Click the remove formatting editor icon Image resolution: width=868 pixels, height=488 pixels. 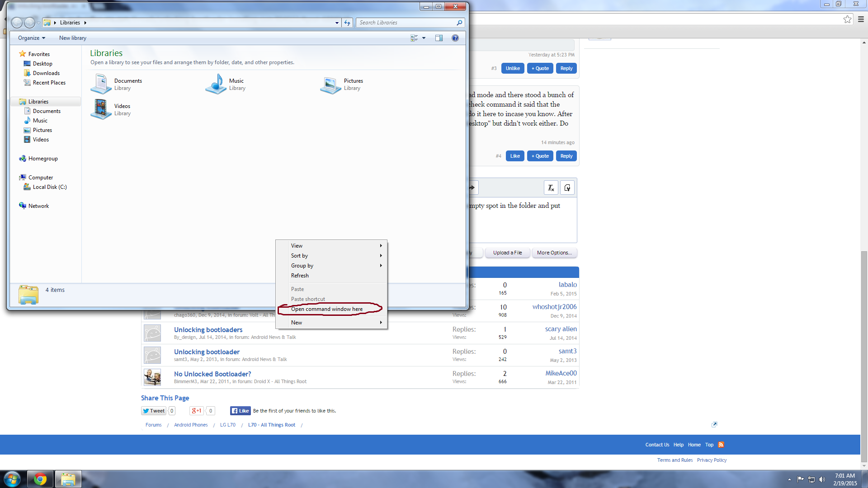coord(551,188)
